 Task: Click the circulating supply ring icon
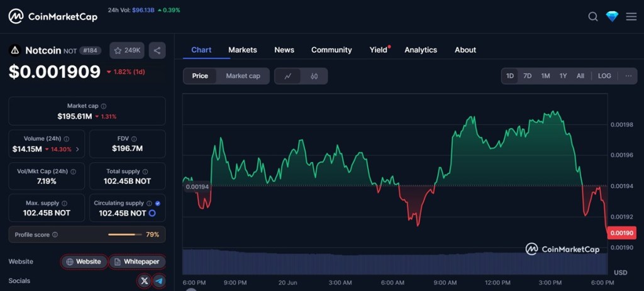point(152,213)
